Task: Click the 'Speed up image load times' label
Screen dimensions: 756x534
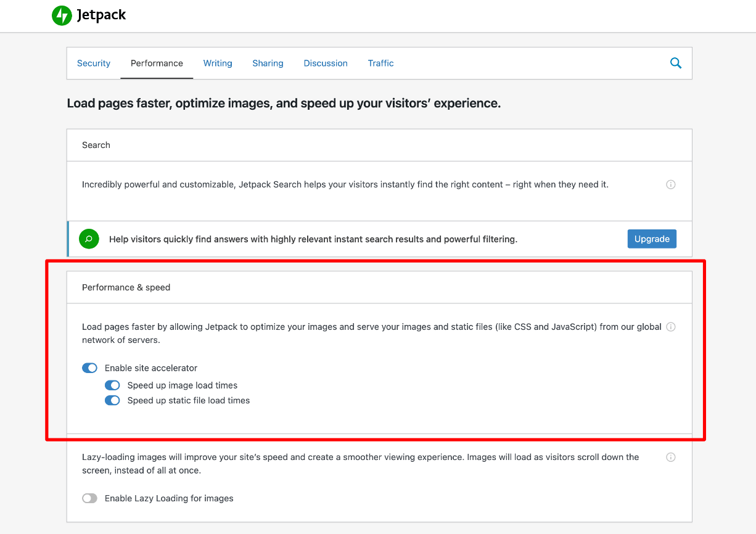Action: pyautogui.click(x=183, y=385)
